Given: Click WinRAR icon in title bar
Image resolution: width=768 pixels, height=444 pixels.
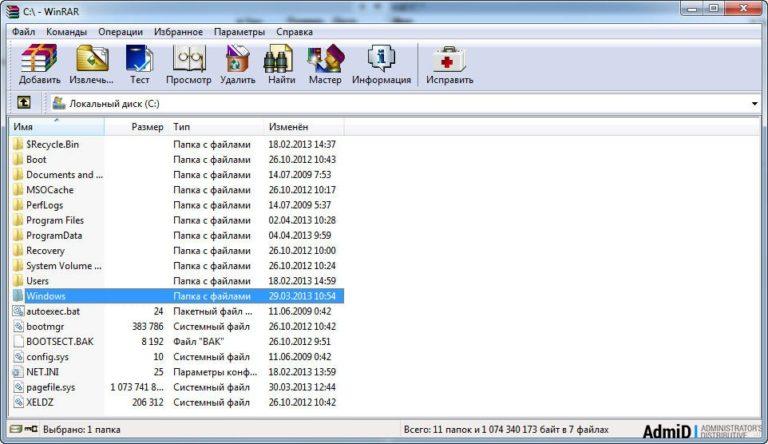Looking at the screenshot, I should 13,11.
